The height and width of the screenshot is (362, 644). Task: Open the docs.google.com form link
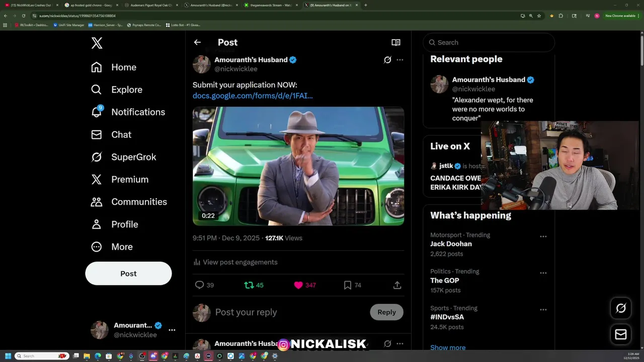[x=253, y=96]
